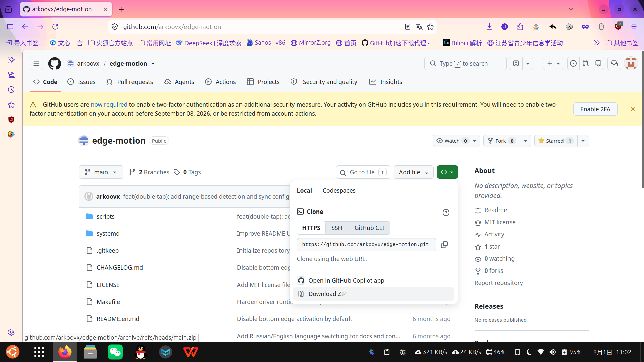Image resolution: width=644 pixels, height=362 pixels.
Task: Show more bookmarks overflow chevron
Action: [597, 43]
